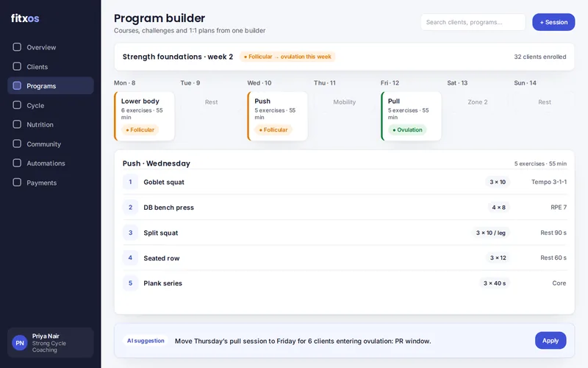The image size is (588, 368).
Task: Go to Cycle section label
Action: click(x=35, y=105)
